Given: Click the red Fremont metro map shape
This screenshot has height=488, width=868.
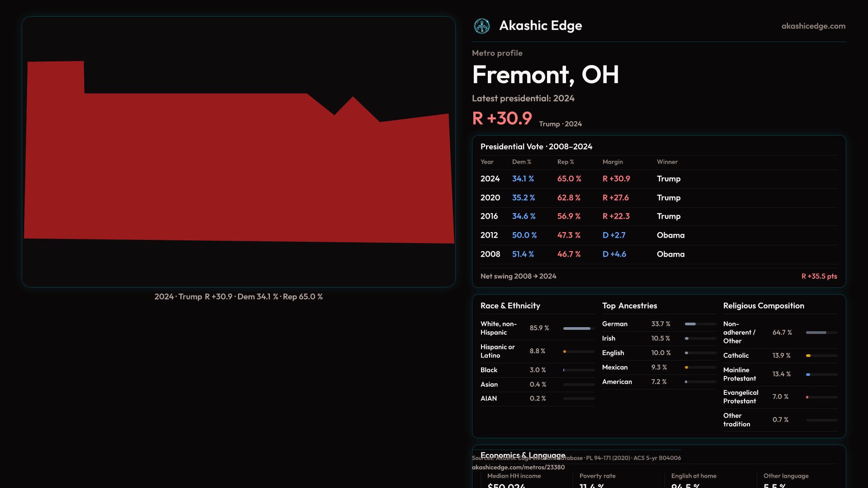Looking at the screenshot, I should point(239,167).
